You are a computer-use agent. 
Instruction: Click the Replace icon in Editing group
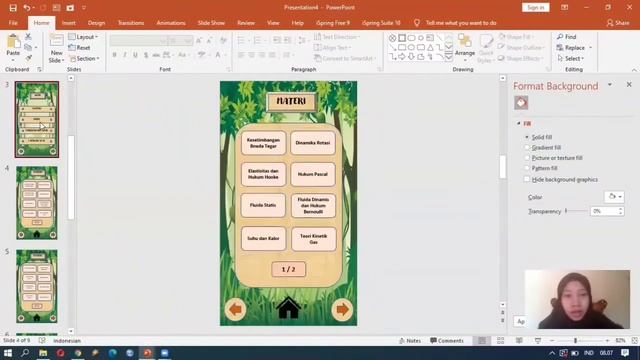point(560,48)
